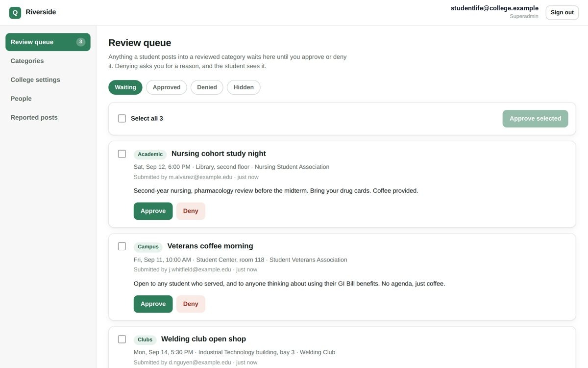Tick the Select all 3 checkbox
Viewport: 588px width, 368px height.
click(122, 119)
